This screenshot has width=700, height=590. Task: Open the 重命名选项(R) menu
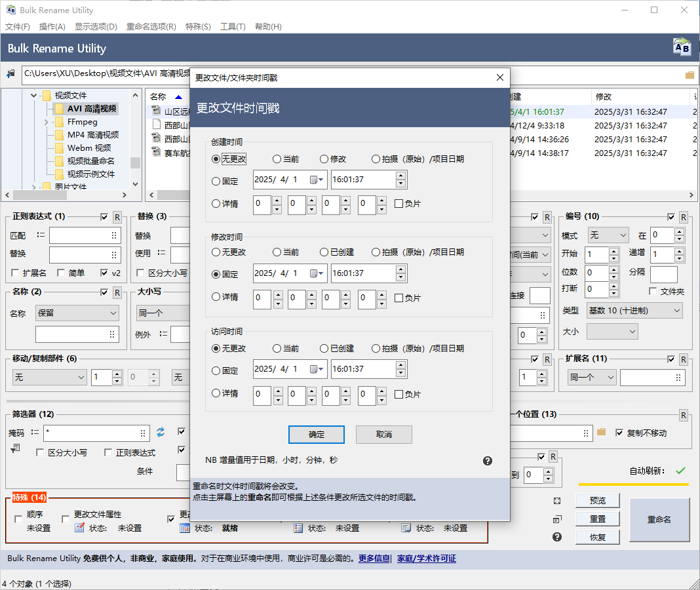[151, 27]
